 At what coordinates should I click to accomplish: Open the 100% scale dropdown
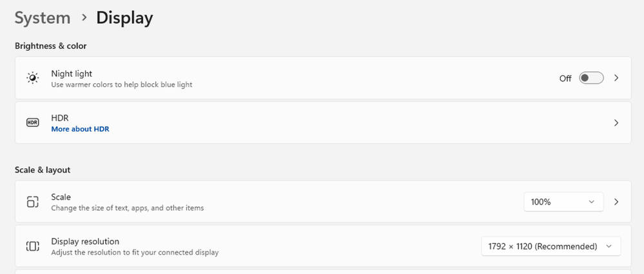tap(563, 202)
